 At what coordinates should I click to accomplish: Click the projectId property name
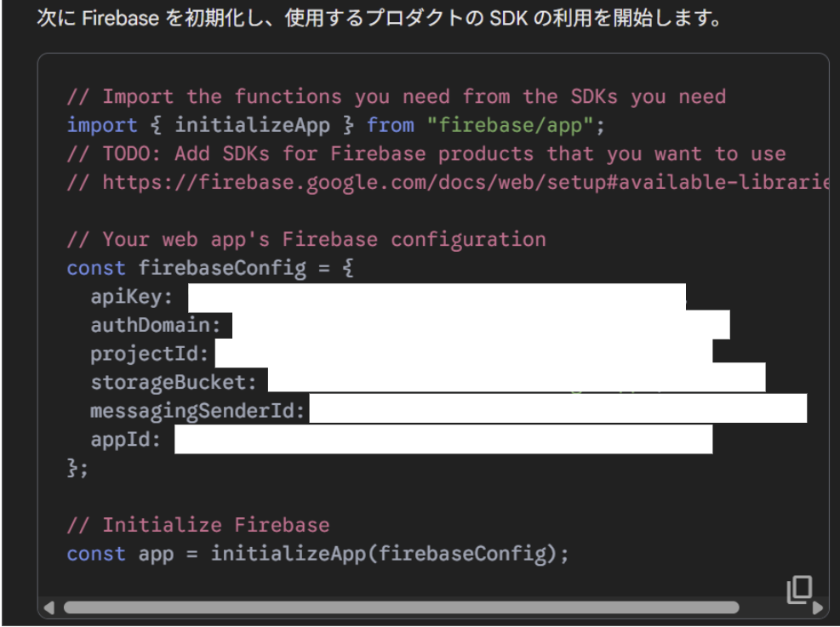[149, 353]
